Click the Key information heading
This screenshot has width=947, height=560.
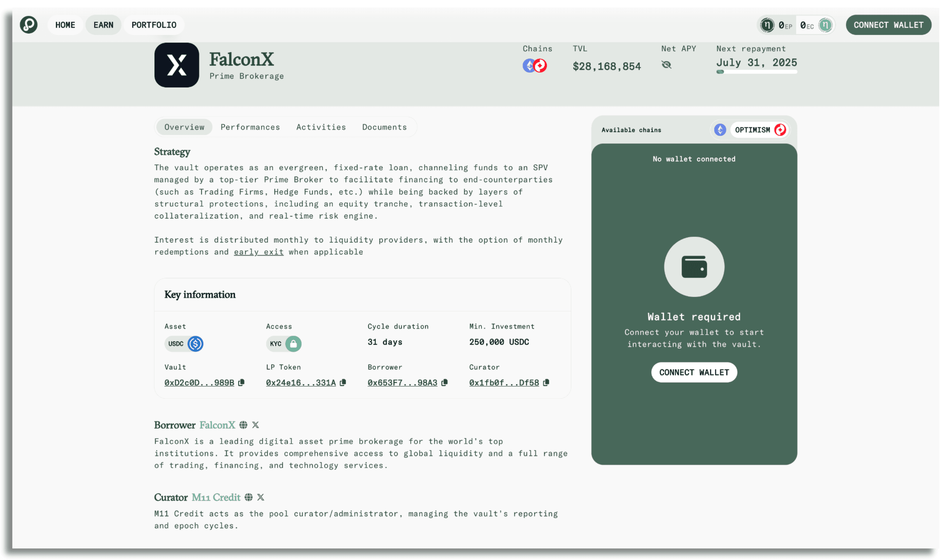tap(200, 295)
